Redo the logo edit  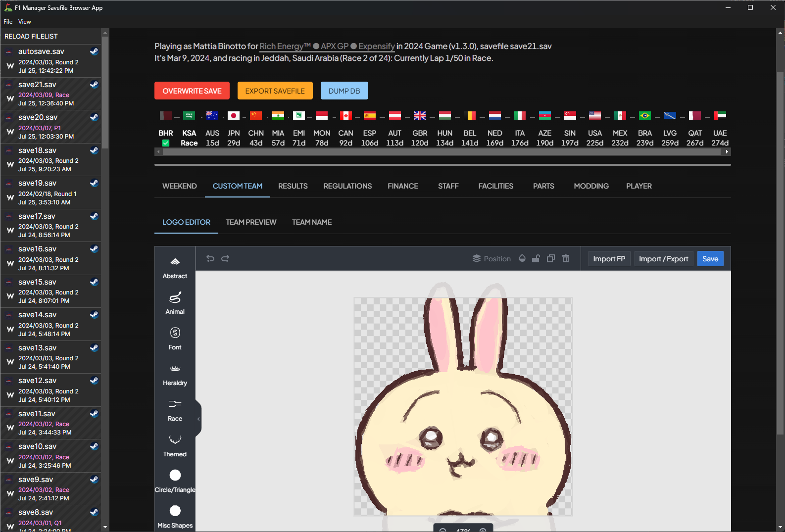coord(225,258)
